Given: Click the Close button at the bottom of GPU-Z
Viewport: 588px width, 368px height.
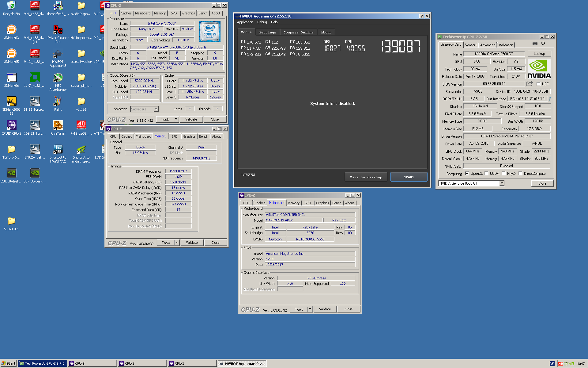Looking at the screenshot, I should pyautogui.click(x=542, y=183).
